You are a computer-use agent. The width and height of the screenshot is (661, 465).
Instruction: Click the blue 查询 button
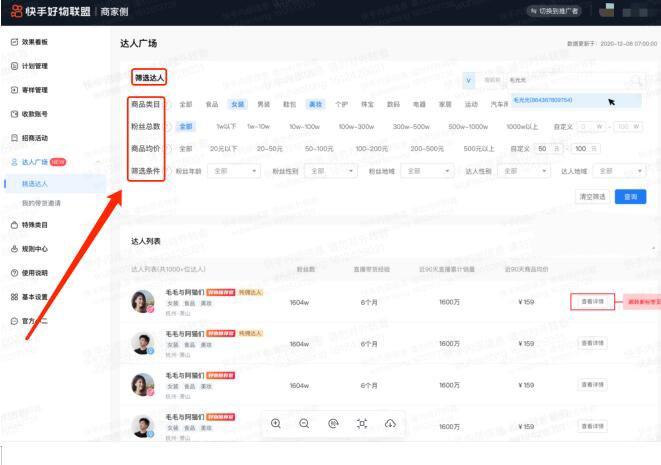(x=628, y=197)
